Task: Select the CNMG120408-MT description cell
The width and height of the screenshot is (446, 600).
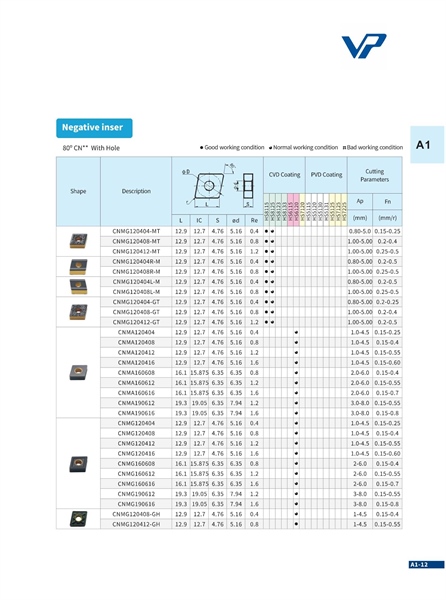Action: pyautogui.click(x=136, y=241)
